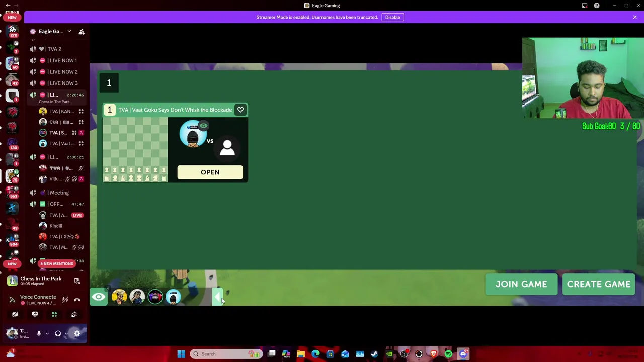
Task: Mute the microphone in user panel
Action: (39, 333)
